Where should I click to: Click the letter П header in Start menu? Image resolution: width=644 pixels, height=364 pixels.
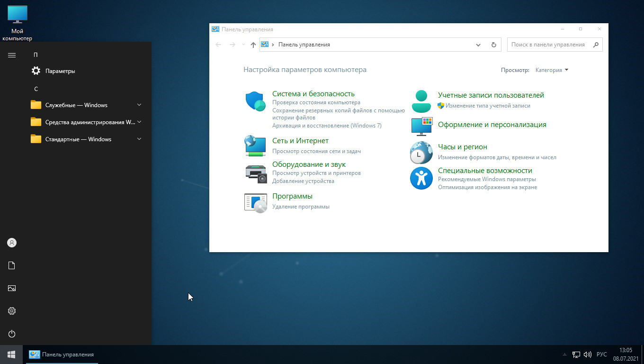[36, 55]
